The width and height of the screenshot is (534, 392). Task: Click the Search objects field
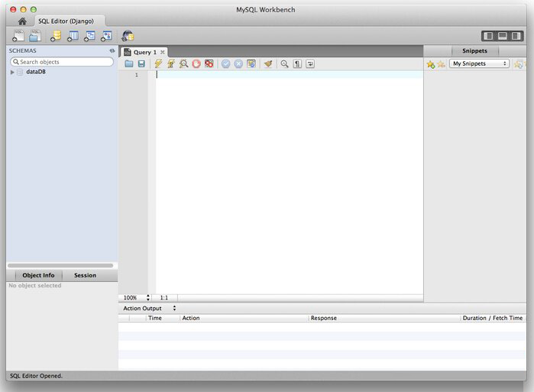[62, 62]
